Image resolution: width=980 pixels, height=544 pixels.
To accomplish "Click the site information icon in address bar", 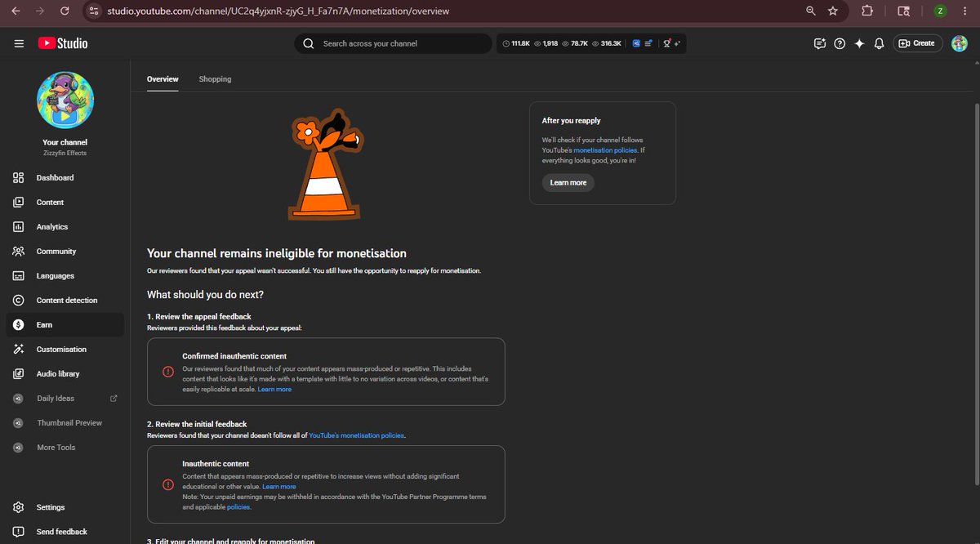I will pyautogui.click(x=94, y=11).
